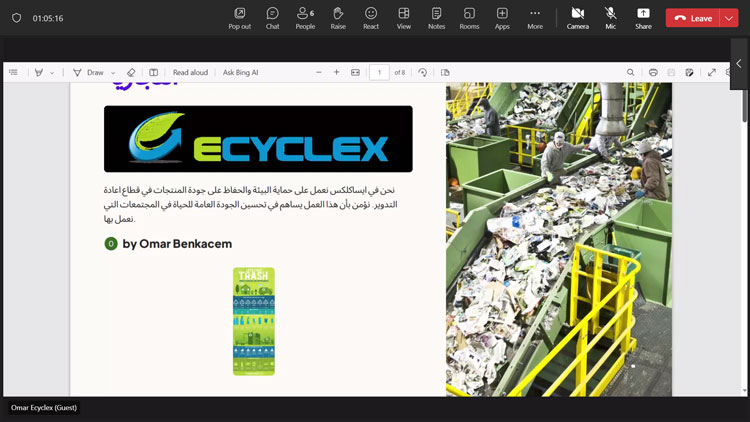Open the highlighter options dropdown arrow
Screen dimensions: 750x422
point(52,73)
